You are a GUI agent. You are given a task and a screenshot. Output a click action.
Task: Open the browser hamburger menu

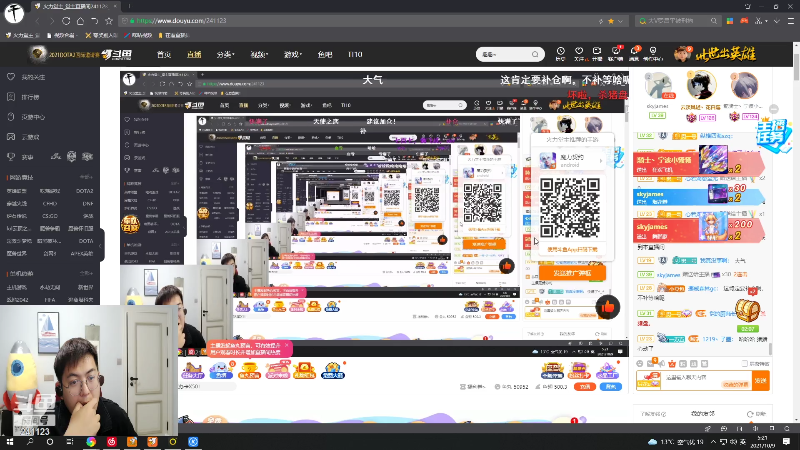(x=791, y=21)
